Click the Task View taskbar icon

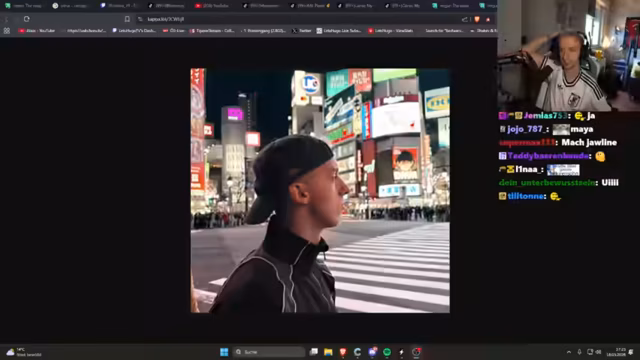(x=313, y=352)
